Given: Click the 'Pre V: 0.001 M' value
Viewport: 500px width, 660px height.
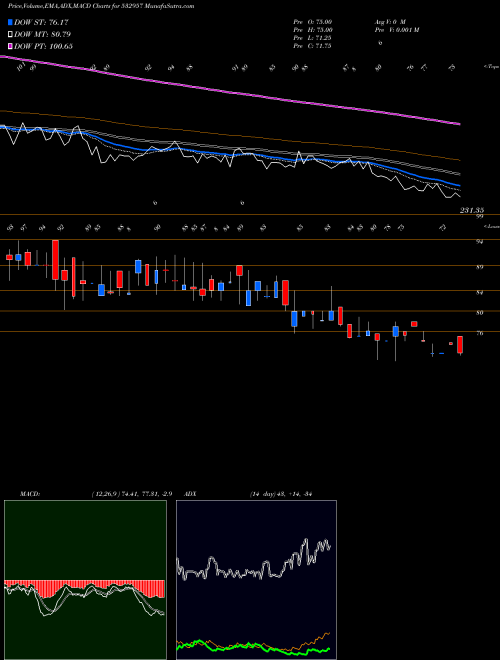Looking at the screenshot, I should click(x=396, y=30).
